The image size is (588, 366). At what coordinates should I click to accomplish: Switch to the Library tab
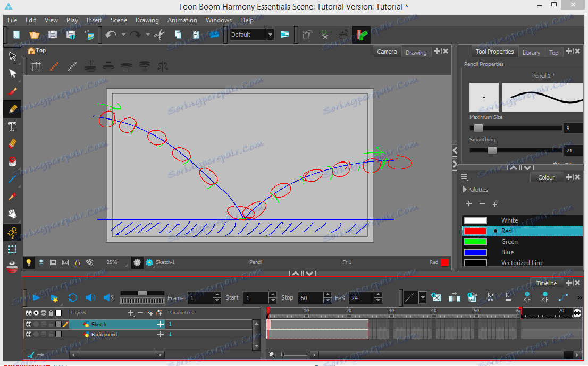point(531,52)
